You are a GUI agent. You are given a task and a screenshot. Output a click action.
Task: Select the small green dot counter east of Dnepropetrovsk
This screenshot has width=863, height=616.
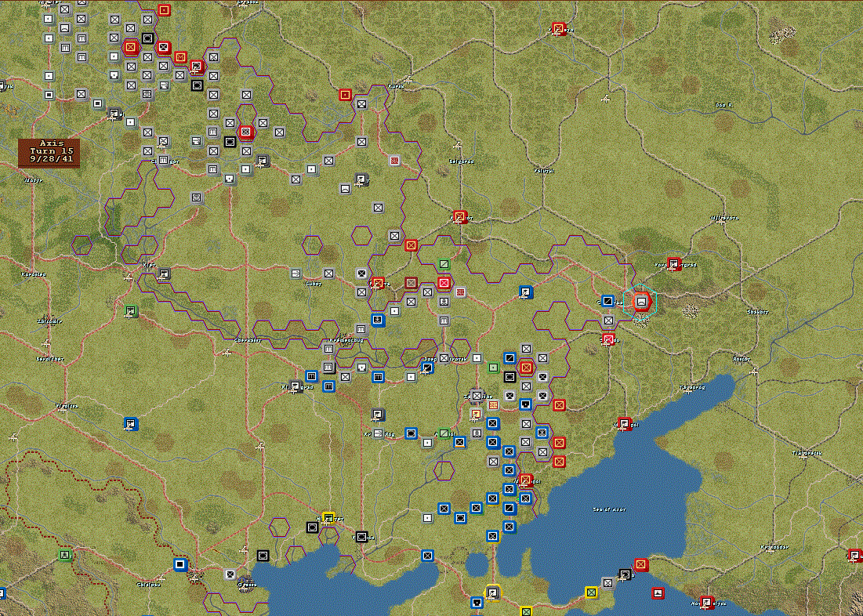coord(494,368)
